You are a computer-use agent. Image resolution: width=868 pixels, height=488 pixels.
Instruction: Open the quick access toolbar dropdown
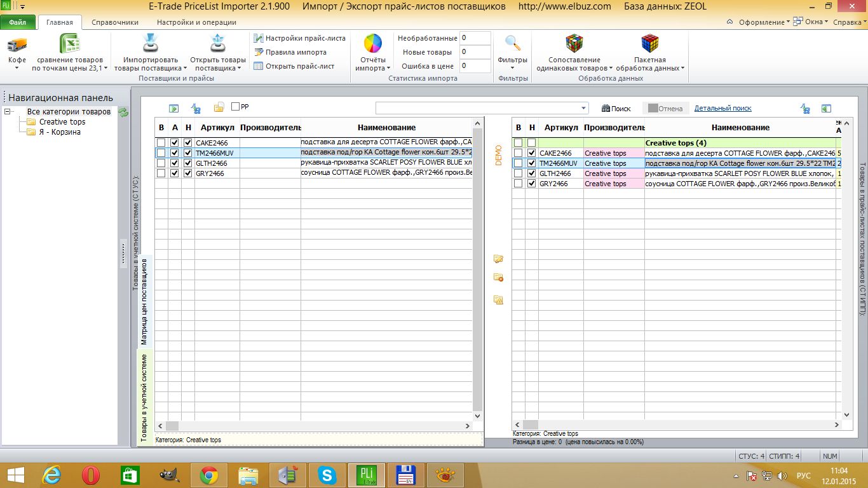[23, 7]
